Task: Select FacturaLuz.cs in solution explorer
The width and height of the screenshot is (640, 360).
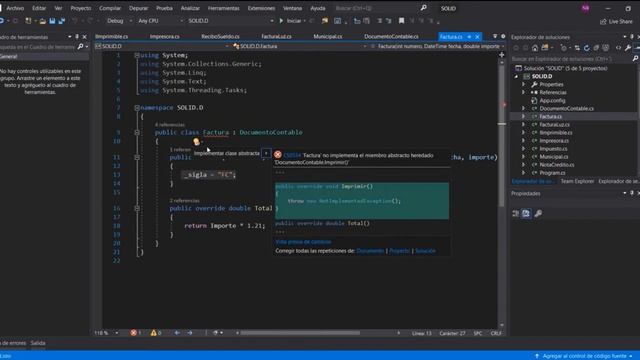Action: 554,124
